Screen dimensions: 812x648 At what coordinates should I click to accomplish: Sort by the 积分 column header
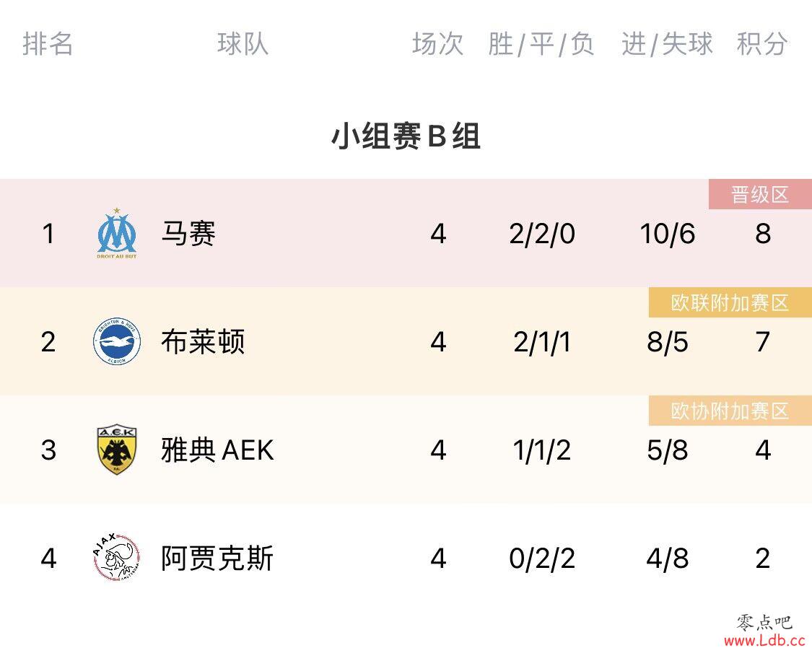point(762,43)
